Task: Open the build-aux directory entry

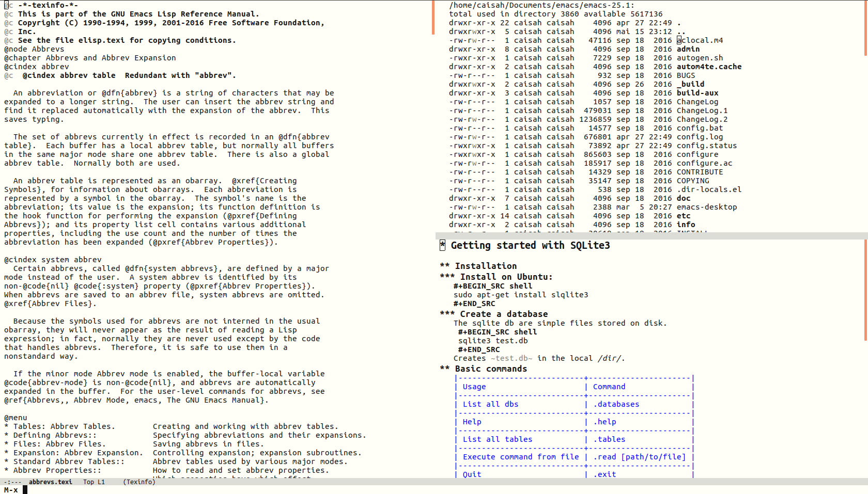Action: pyautogui.click(x=698, y=93)
